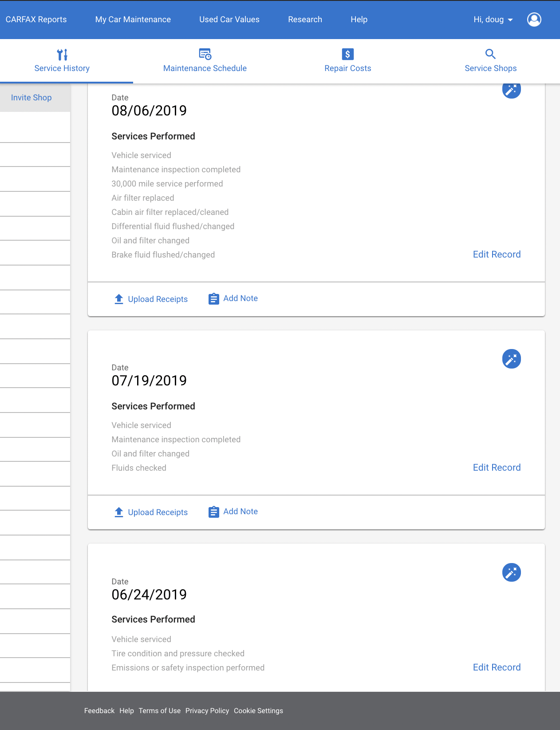
Task: Click Invite Shop in the sidebar
Action: pyautogui.click(x=32, y=98)
